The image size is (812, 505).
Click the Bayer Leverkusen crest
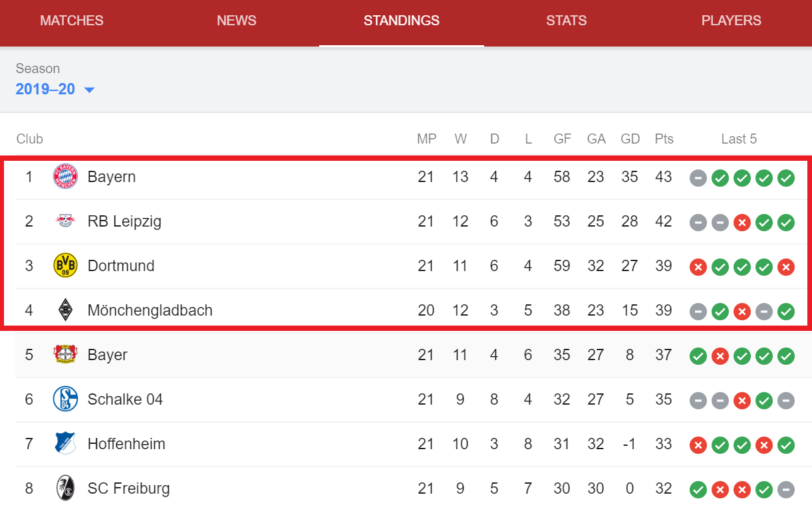point(65,355)
